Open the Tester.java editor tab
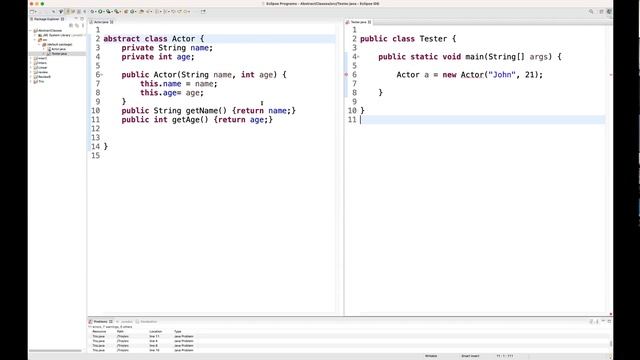The width and height of the screenshot is (640, 360). tap(358, 22)
